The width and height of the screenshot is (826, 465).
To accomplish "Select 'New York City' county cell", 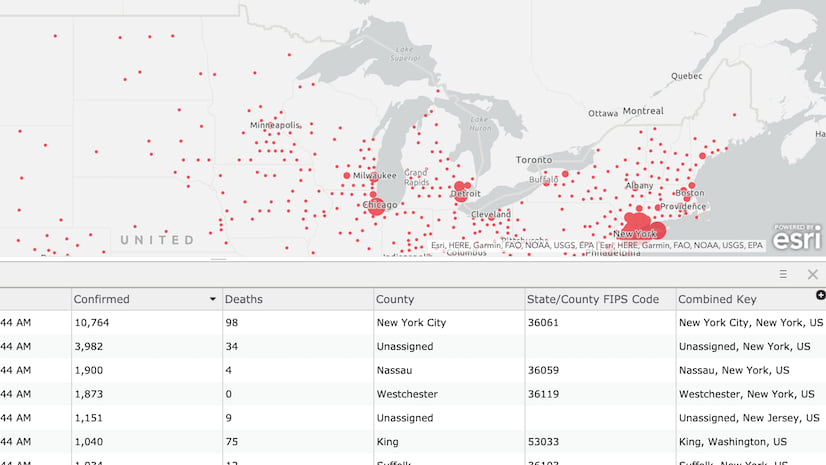I will pyautogui.click(x=449, y=322).
